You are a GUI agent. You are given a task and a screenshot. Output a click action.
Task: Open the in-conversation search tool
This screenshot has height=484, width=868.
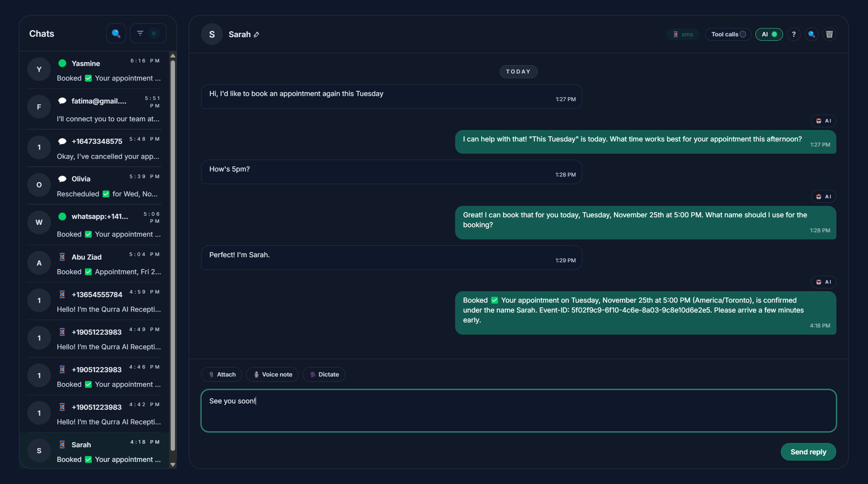pyautogui.click(x=812, y=34)
